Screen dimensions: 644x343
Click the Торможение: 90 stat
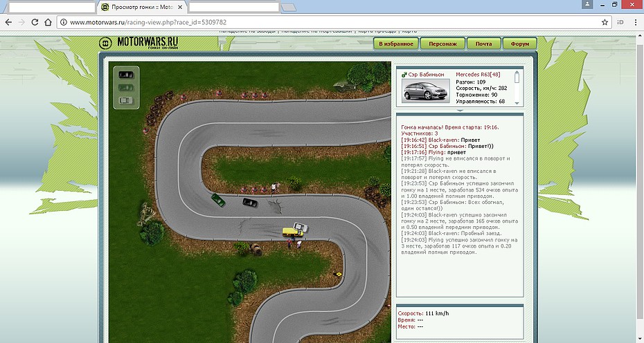pos(476,95)
